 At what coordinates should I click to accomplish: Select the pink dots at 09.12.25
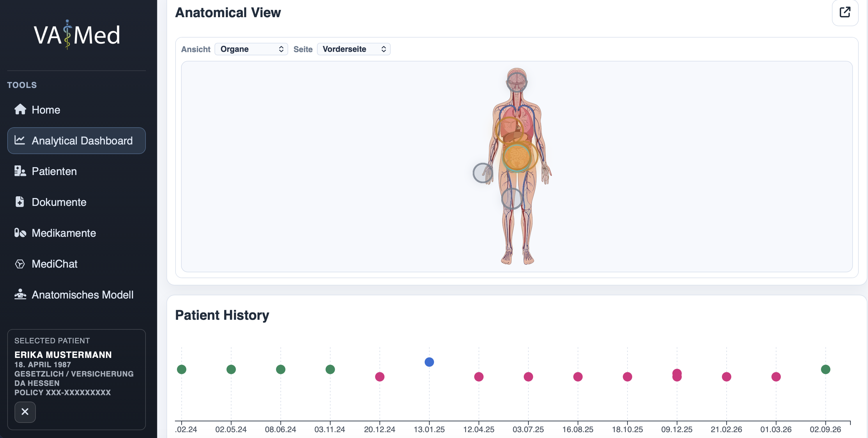677,375
